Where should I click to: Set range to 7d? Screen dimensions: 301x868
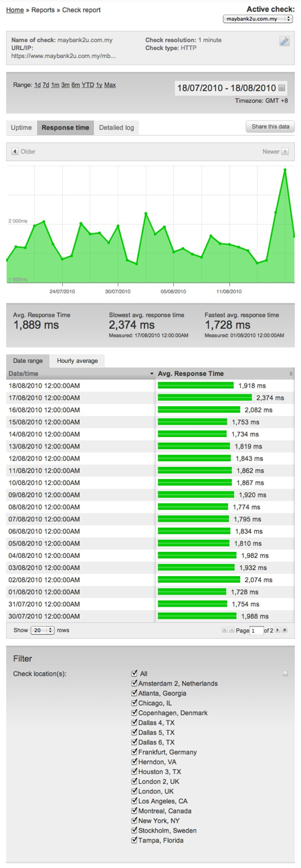point(46,85)
